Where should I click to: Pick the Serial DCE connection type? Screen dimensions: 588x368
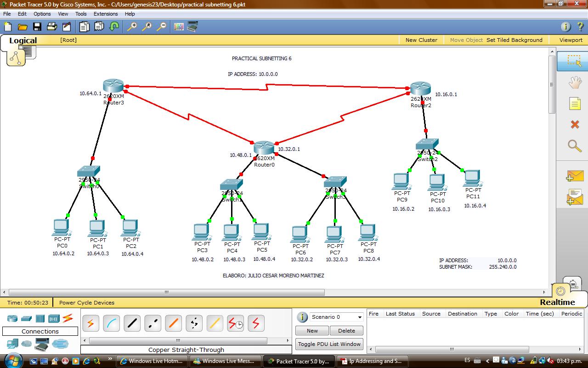(x=235, y=323)
